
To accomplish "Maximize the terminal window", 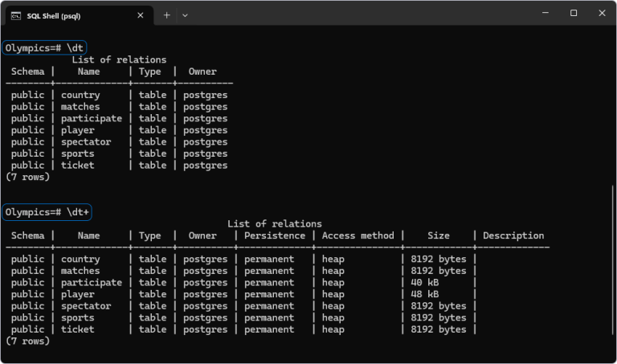I will pos(574,13).
